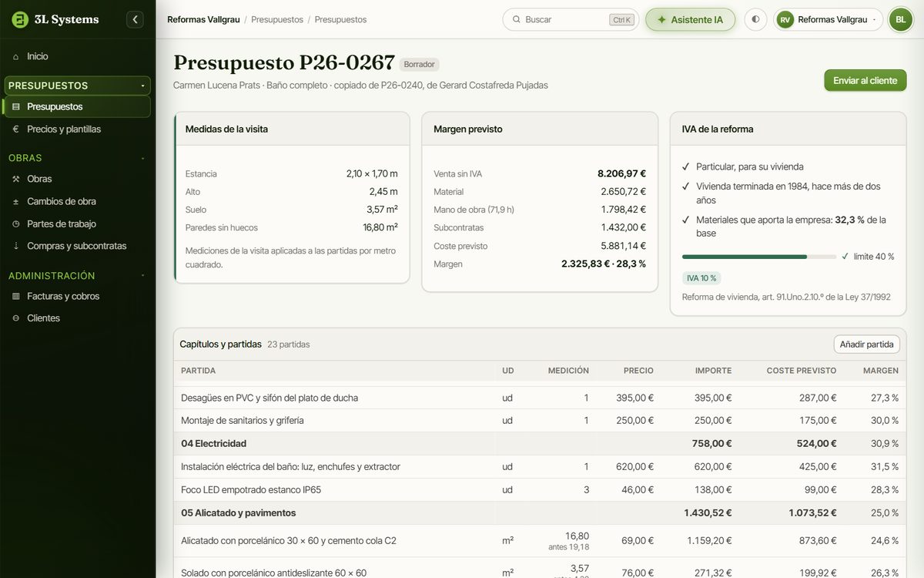Click Reformas Vallgrau breadcrumb link

click(x=203, y=19)
